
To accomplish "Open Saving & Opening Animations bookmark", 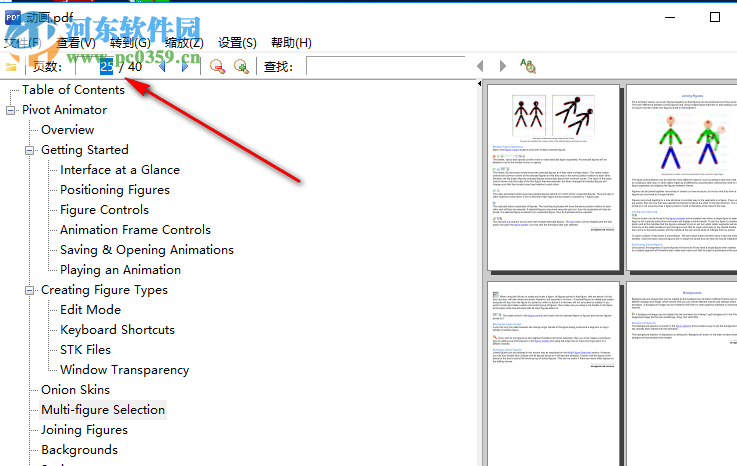I will 147,250.
